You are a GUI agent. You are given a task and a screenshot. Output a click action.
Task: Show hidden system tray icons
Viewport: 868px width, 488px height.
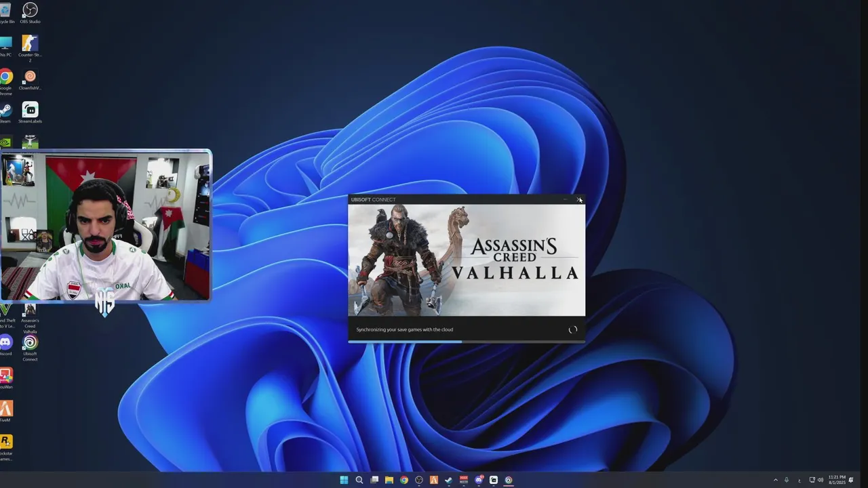[776, 480]
